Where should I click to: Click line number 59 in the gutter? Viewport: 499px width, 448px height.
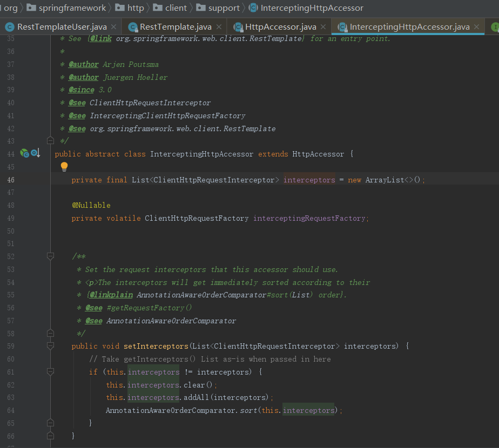point(11,346)
